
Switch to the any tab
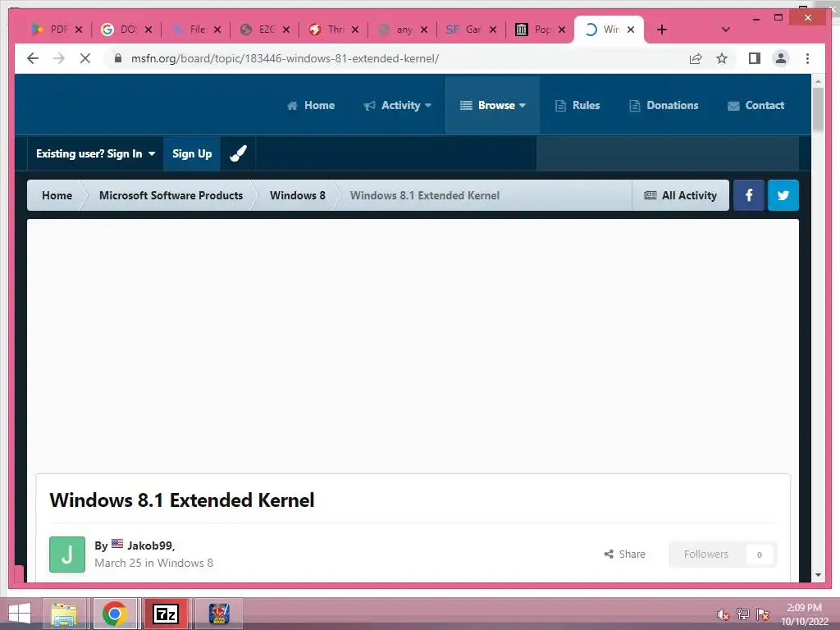pyautogui.click(x=395, y=30)
